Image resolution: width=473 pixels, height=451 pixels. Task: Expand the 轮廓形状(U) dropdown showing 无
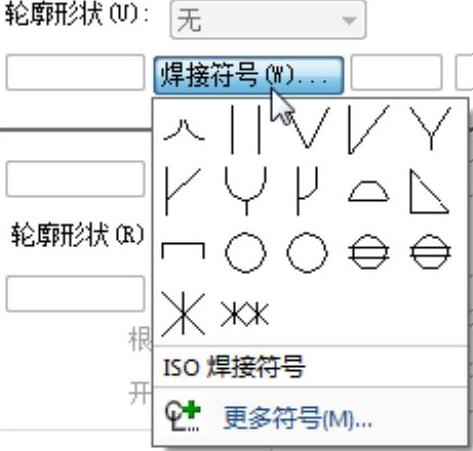pos(268,20)
